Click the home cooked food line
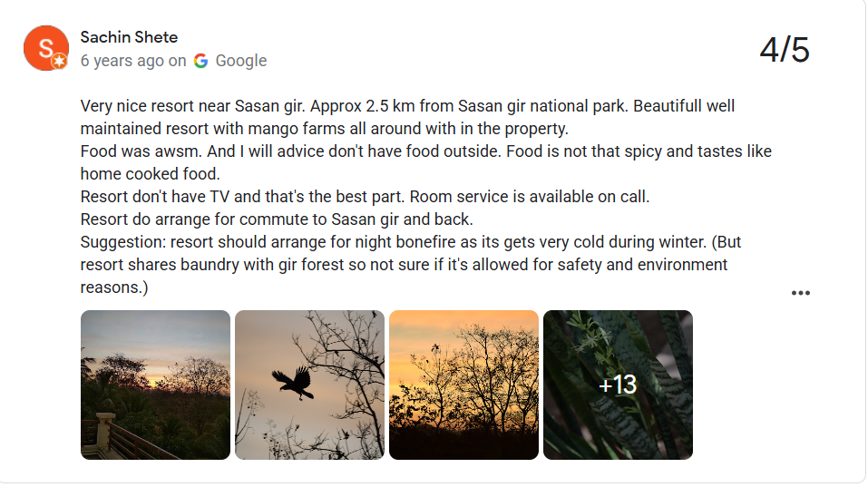Image resolution: width=868 pixels, height=487 pixels. point(150,174)
